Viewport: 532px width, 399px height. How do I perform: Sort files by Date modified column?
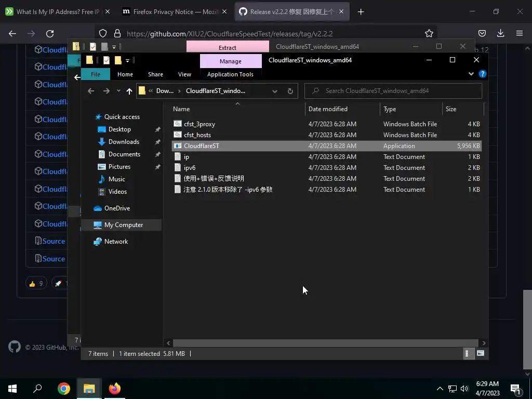[342, 109]
